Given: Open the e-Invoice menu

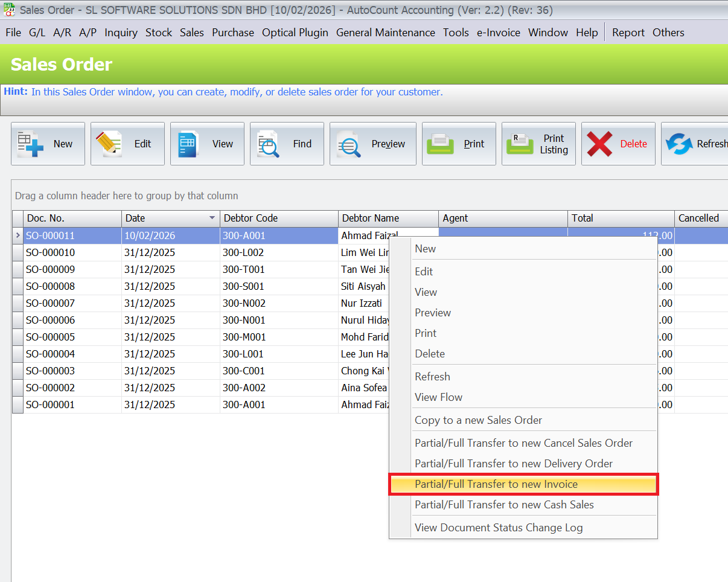Looking at the screenshot, I should pos(498,33).
